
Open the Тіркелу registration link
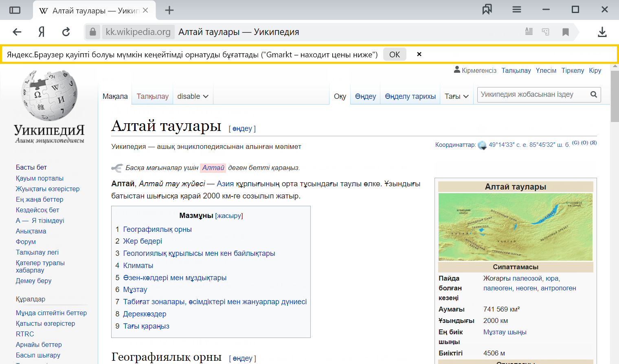click(573, 70)
